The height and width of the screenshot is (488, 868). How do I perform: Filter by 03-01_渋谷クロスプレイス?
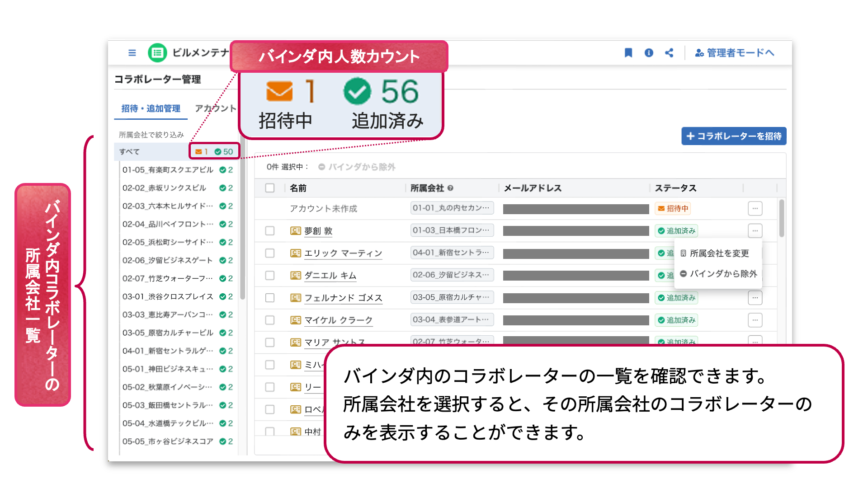coord(178,296)
